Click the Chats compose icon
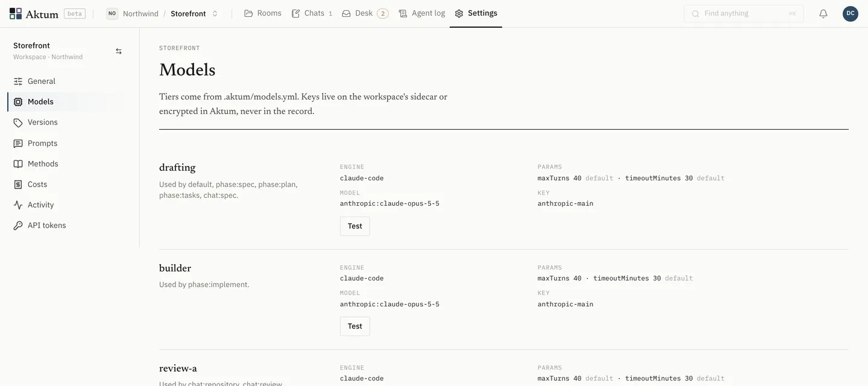The height and width of the screenshot is (386, 868). point(295,13)
